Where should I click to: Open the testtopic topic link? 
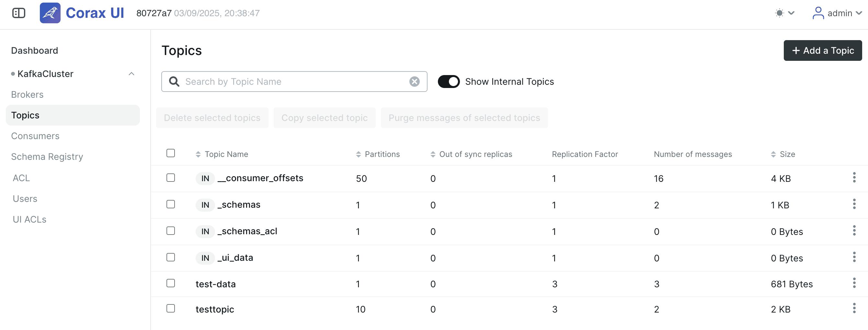[x=215, y=309]
